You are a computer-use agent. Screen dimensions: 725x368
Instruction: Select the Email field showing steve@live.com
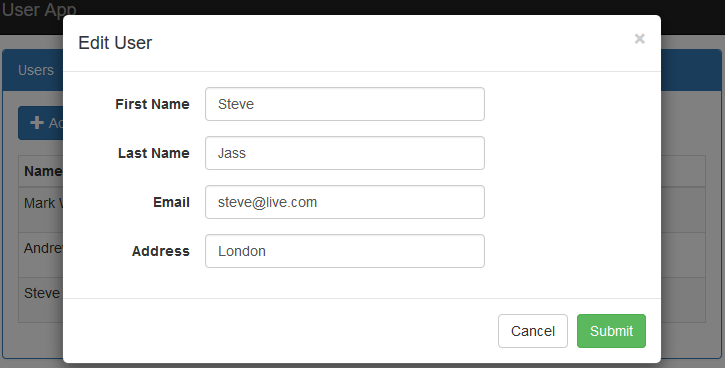pyautogui.click(x=345, y=202)
